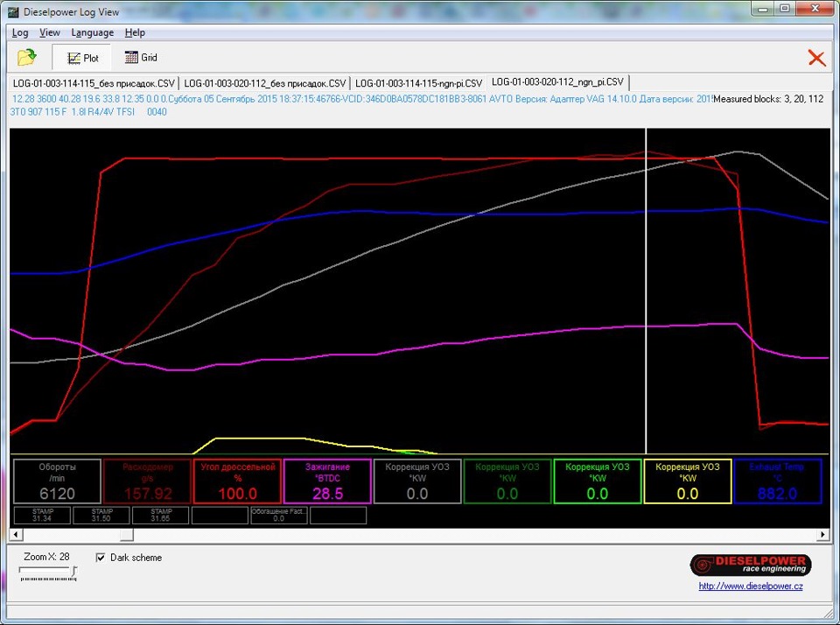The image size is (840, 625).
Task: Open the Help menu
Action: click(x=135, y=32)
